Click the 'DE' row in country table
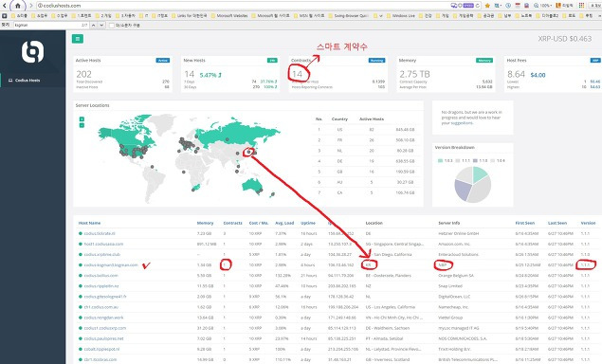602x364 pixels. [x=366, y=161]
